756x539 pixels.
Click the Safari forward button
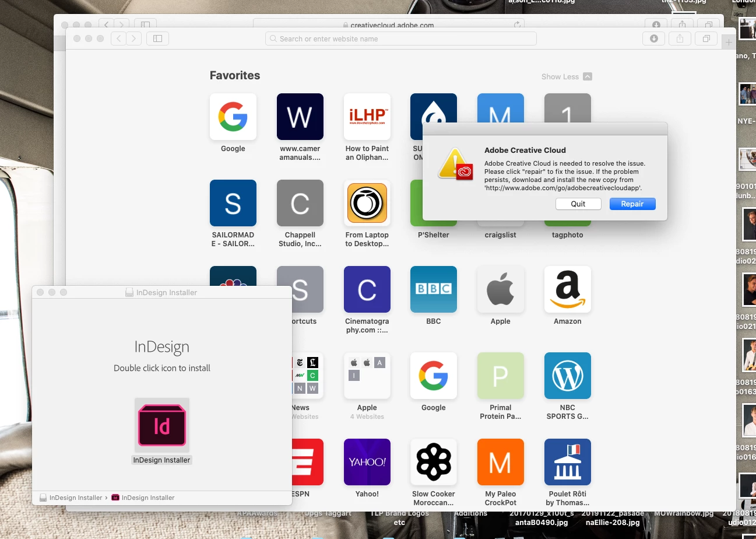[x=134, y=38]
